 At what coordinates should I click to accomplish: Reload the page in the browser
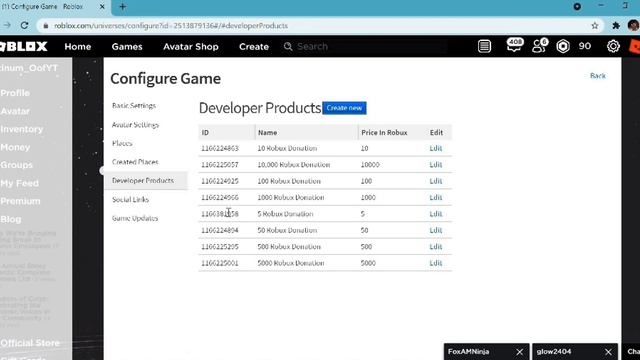pyautogui.click(x=24, y=25)
